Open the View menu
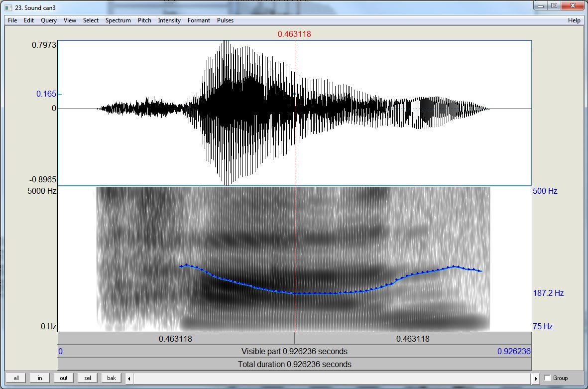Image resolution: width=588 pixels, height=389 pixels. (70, 20)
